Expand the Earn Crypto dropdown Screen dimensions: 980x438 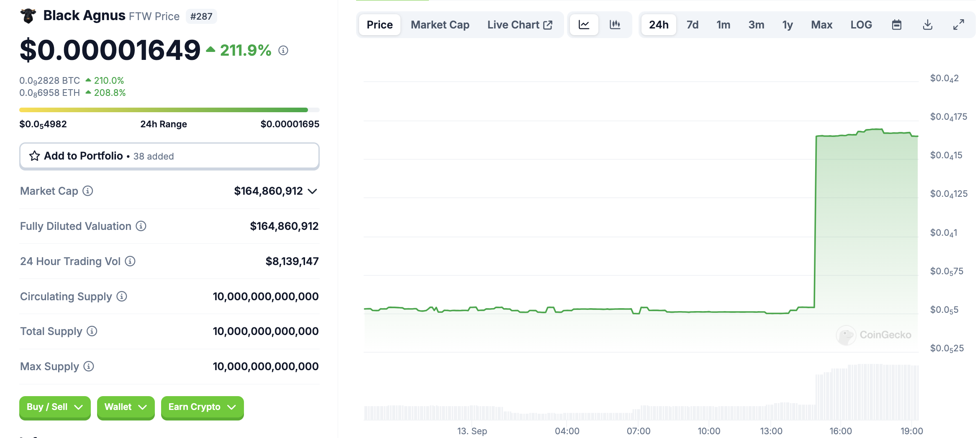(x=202, y=407)
